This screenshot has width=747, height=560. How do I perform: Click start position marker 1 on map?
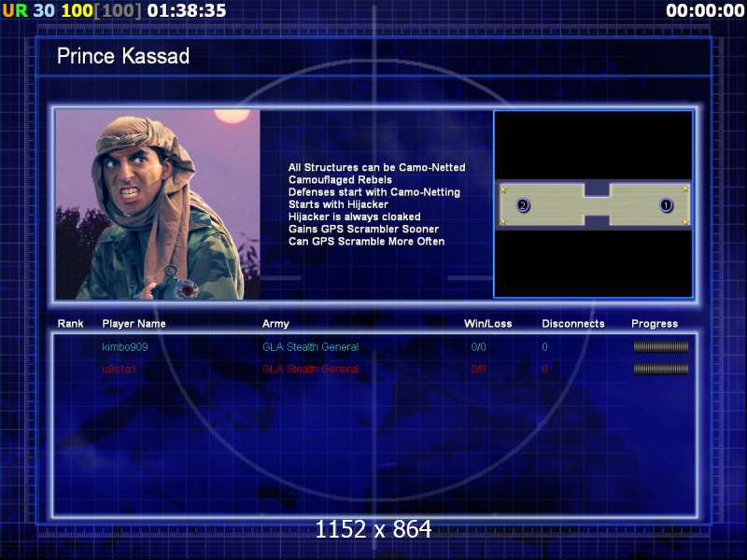point(666,205)
